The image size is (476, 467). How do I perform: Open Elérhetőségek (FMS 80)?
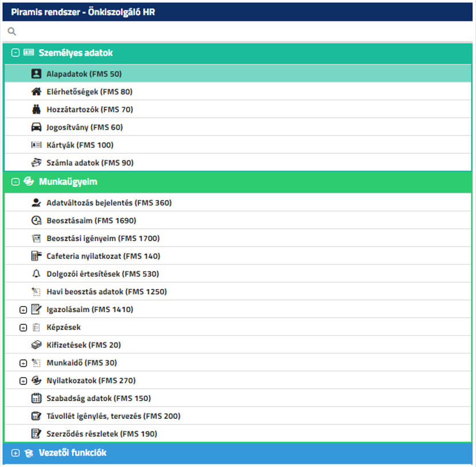tap(238, 91)
